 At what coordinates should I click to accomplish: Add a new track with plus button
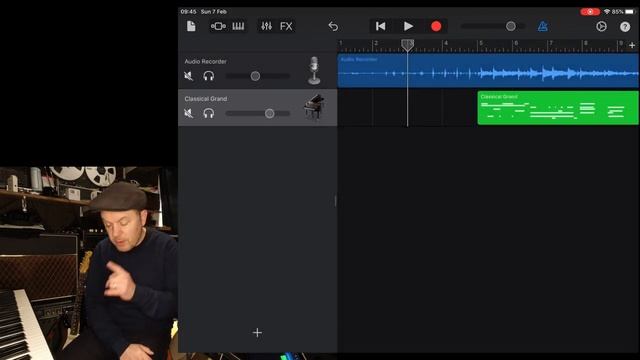click(x=257, y=333)
